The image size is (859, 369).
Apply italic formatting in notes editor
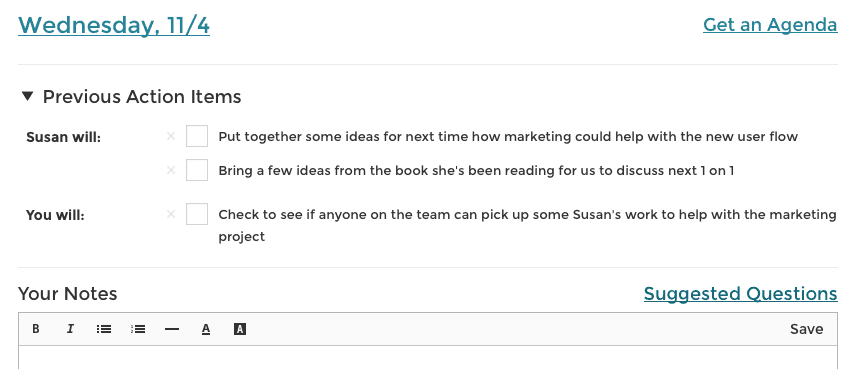[70, 329]
